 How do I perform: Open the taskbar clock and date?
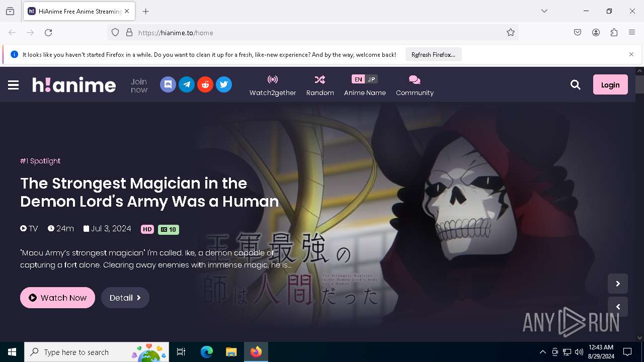(x=601, y=352)
